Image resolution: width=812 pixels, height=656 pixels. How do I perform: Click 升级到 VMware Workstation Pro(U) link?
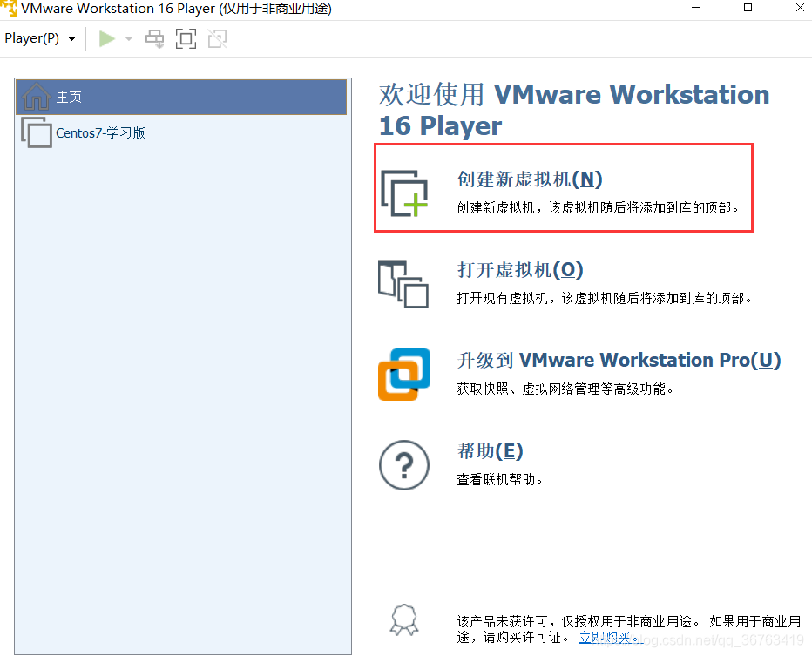[619, 361]
